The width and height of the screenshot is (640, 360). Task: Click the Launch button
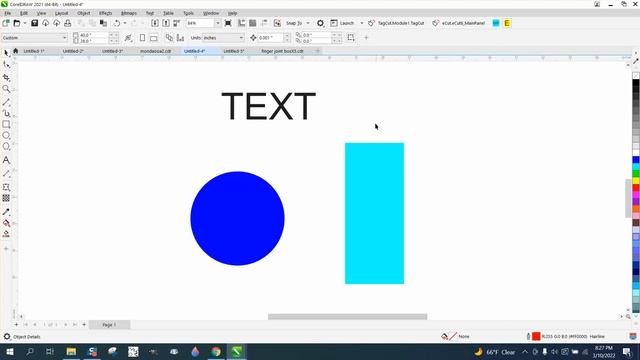coord(342,23)
